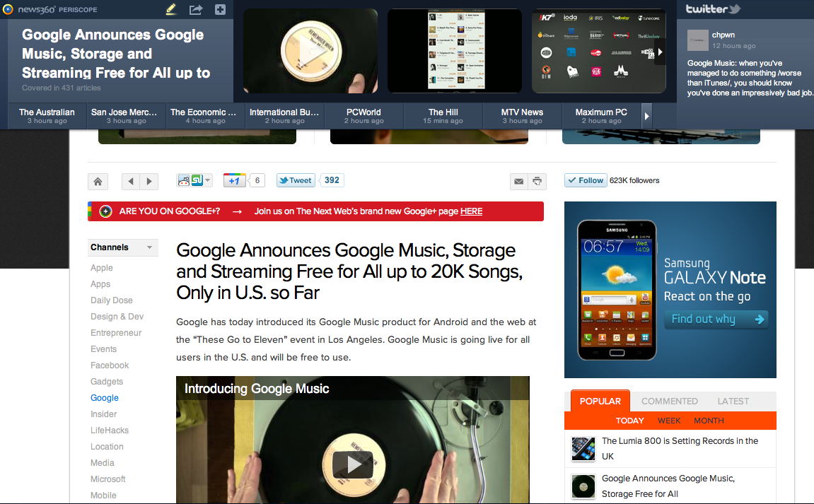
Task: Open the Design & Dev channel
Action: 117,317
